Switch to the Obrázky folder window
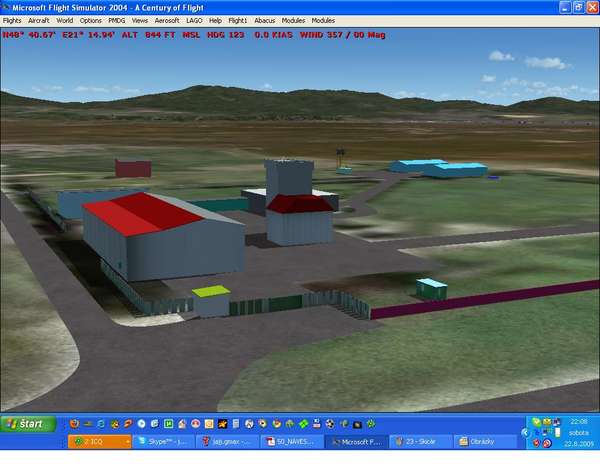The image size is (600, 469). click(x=484, y=441)
